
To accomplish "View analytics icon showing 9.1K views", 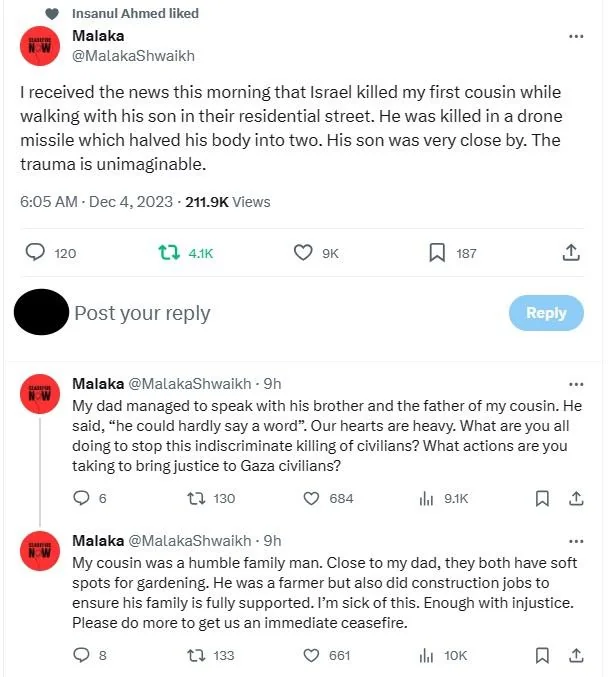I will 426,499.
